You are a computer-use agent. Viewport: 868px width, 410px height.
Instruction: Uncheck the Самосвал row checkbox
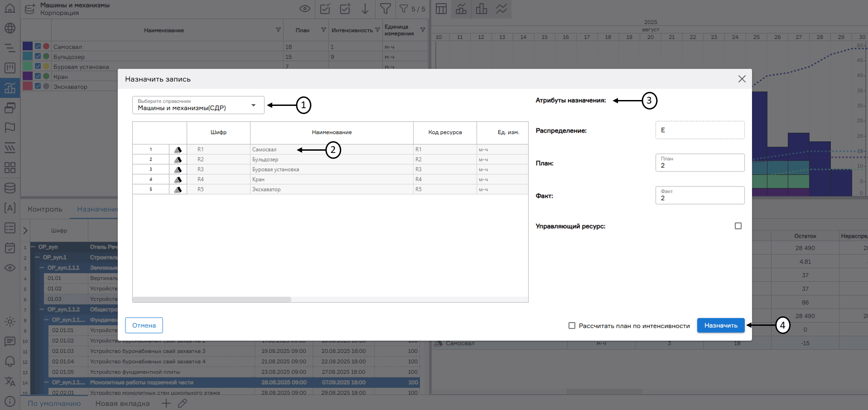(x=38, y=46)
